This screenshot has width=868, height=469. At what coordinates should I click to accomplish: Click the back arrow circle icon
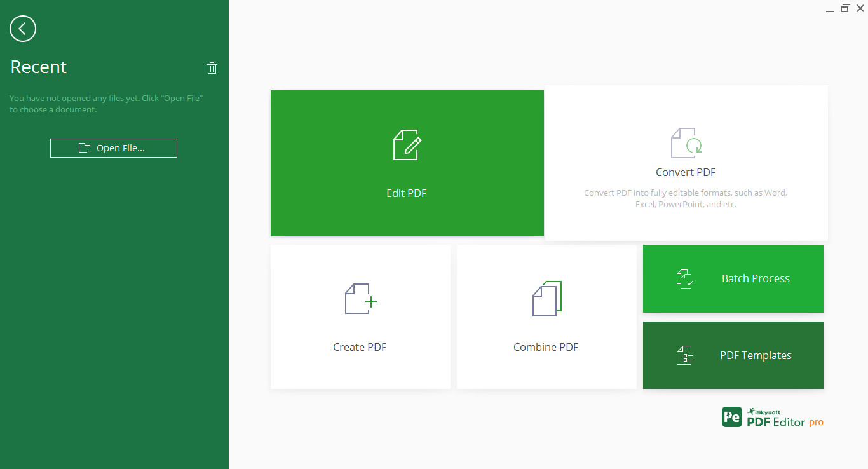click(x=23, y=29)
